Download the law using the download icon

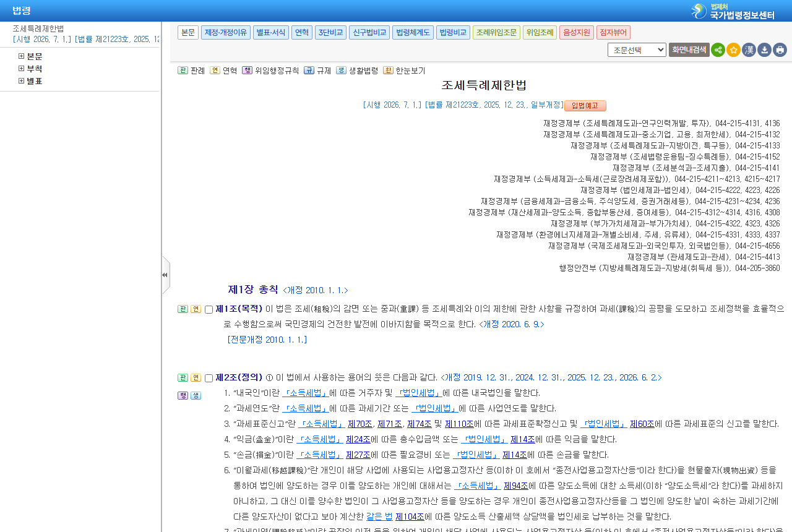click(764, 50)
